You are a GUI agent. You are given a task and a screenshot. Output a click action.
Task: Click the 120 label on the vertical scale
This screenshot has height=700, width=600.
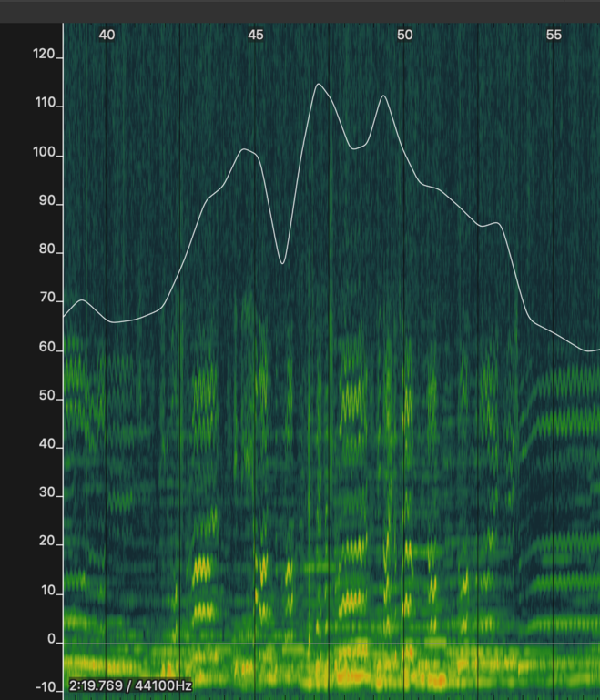point(44,55)
